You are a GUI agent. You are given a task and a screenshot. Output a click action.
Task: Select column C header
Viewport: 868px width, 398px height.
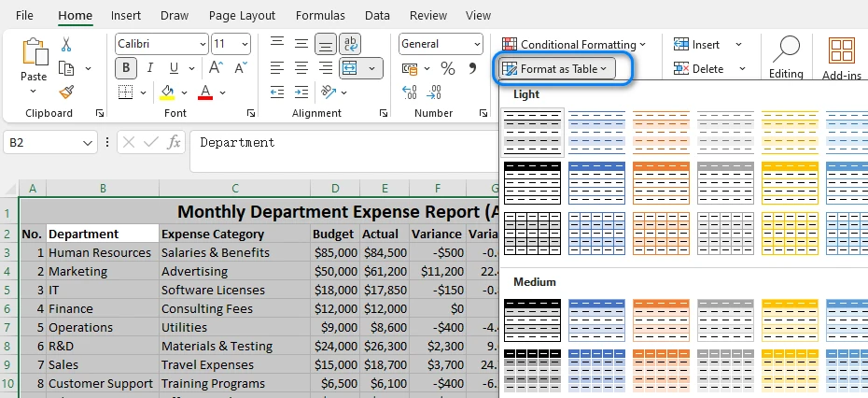click(234, 189)
